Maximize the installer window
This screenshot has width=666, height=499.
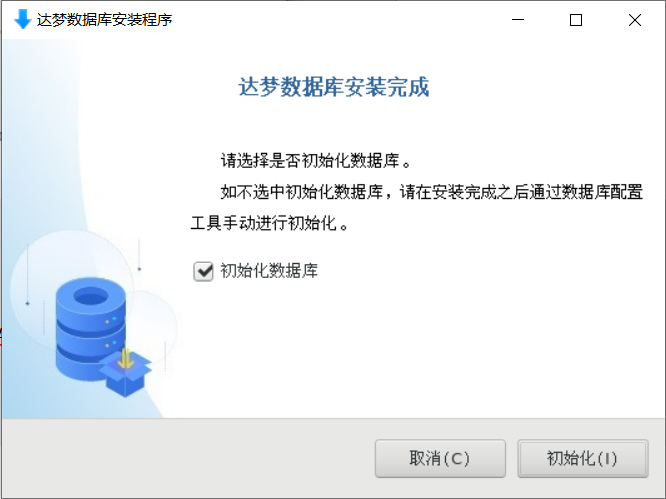(x=576, y=20)
